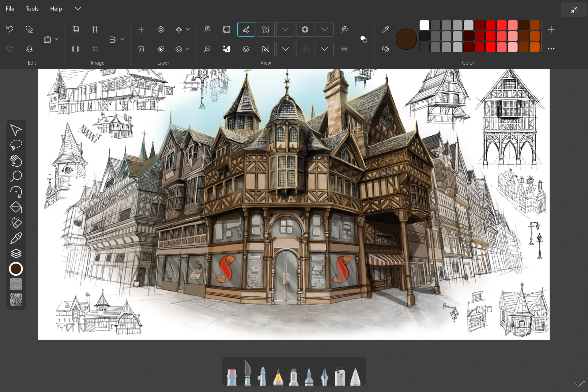
Task: Add a color swatch with plus button
Action: pyautogui.click(x=551, y=29)
